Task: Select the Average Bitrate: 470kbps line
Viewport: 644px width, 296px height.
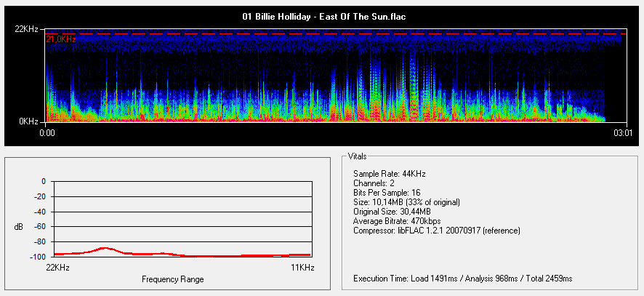Action: (396, 220)
